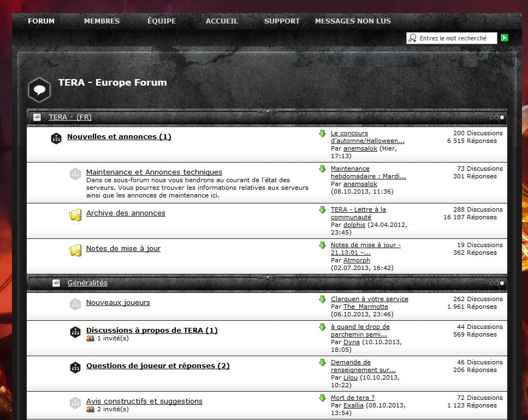Click green arrow next to Mort de tera post
Viewport: 528px width, 420px height.
pos(322,398)
